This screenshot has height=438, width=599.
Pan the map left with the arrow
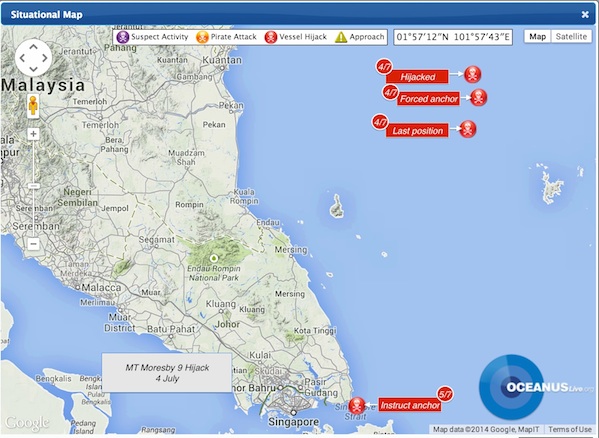(x=22, y=58)
